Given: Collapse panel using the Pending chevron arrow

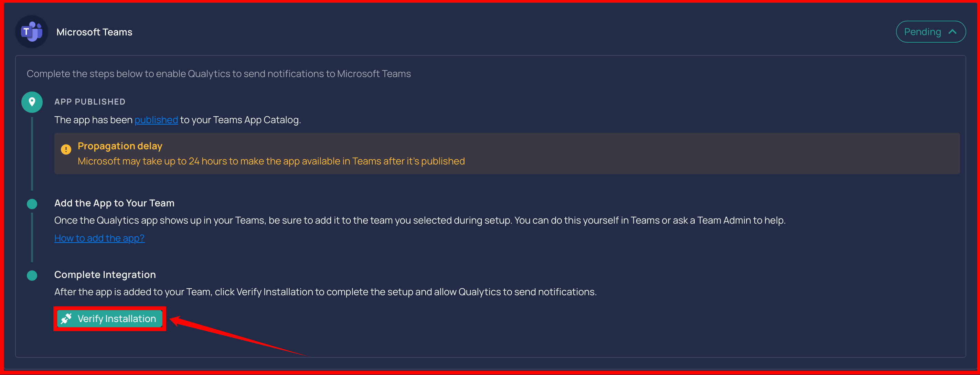Looking at the screenshot, I should click(952, 32).
